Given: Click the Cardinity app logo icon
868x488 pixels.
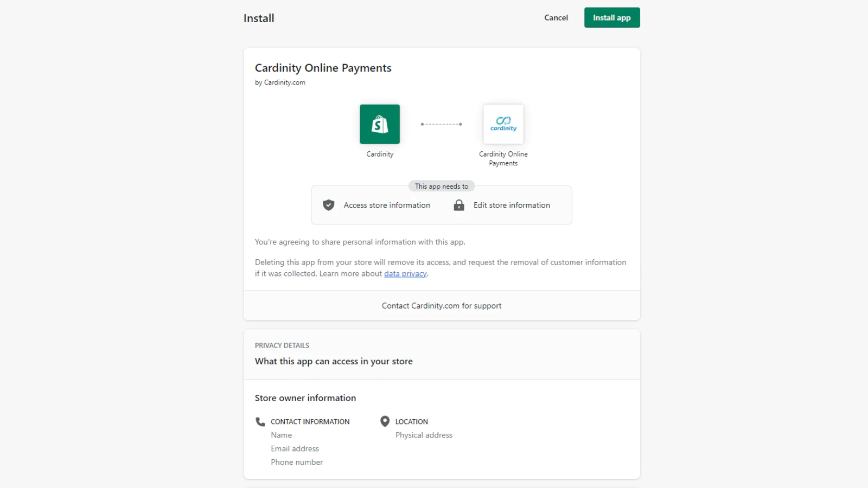Looking at the screenshot, I should [x=503, y=124].
